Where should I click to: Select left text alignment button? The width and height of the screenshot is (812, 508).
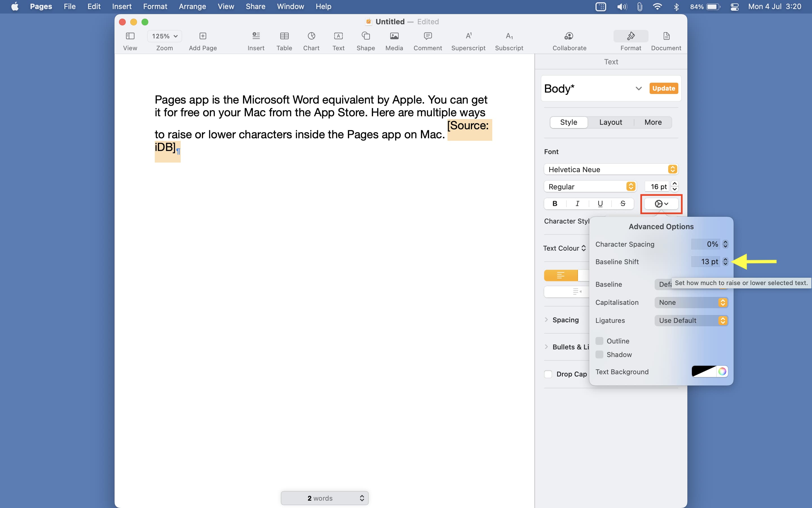pyautogui.click(x=561, y=275)
